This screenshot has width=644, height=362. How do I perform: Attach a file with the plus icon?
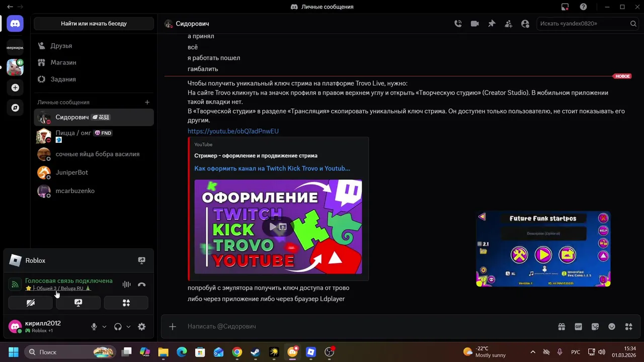pyautogui.click(x=173, y=326)
